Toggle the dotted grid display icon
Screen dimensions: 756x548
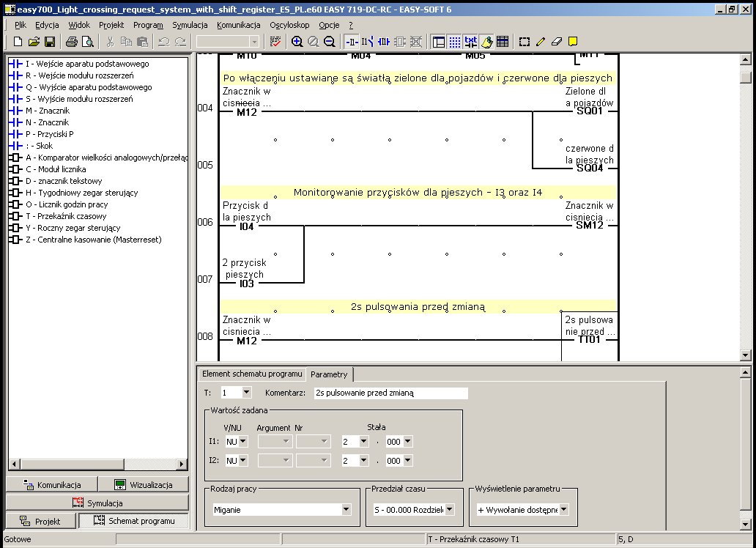point(455,42)
